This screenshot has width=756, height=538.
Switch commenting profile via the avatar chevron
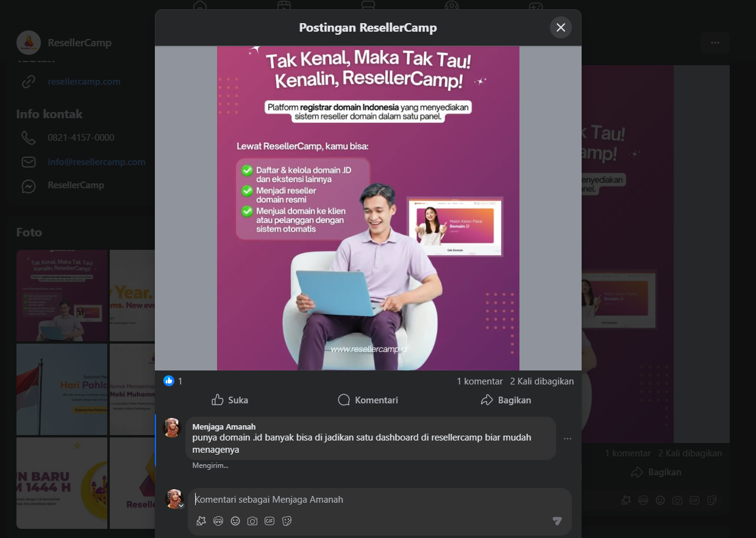(180, 506)
